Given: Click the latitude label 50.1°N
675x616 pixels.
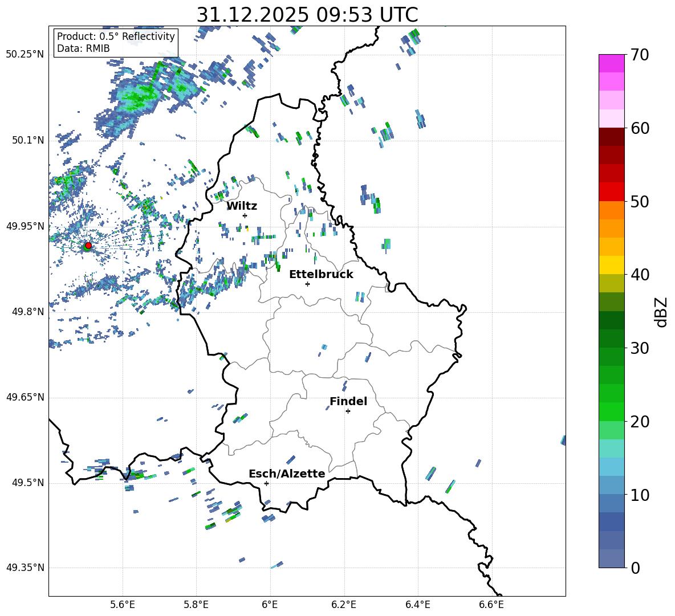Looking at the screenshot, I should (27, 140).
